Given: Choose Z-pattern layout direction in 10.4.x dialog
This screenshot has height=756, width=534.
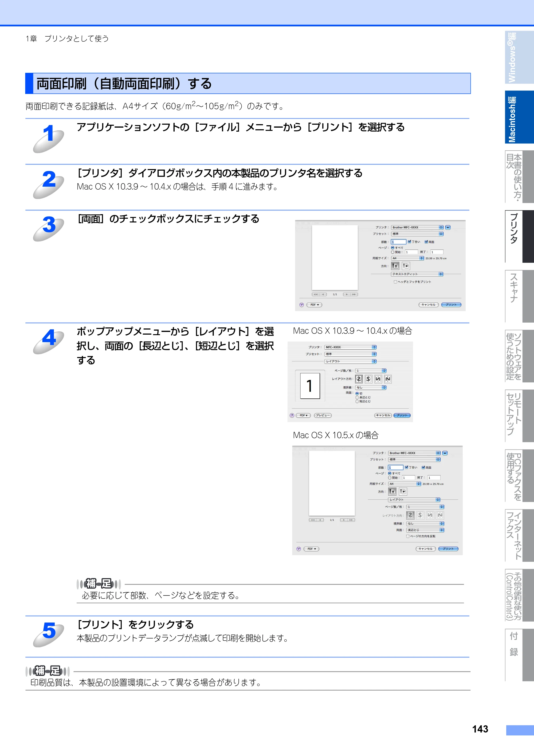Looking at the screenshot, I should click(359, 379).
